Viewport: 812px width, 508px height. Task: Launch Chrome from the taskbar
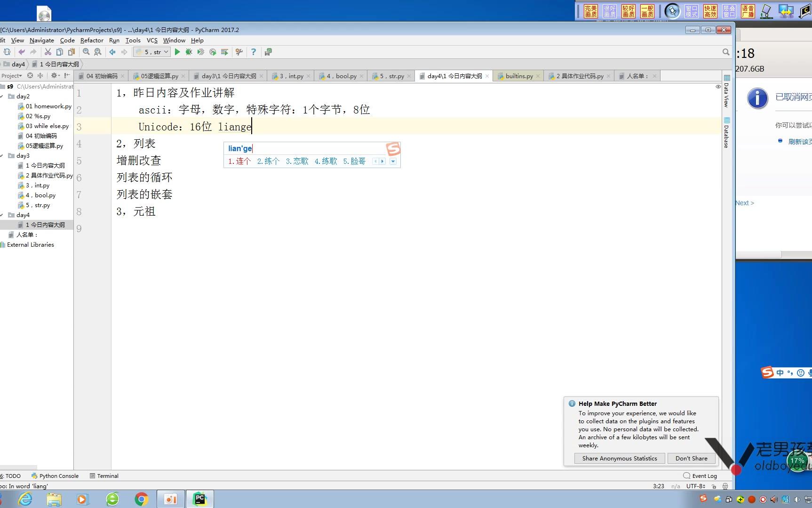(x=141, y=499)
